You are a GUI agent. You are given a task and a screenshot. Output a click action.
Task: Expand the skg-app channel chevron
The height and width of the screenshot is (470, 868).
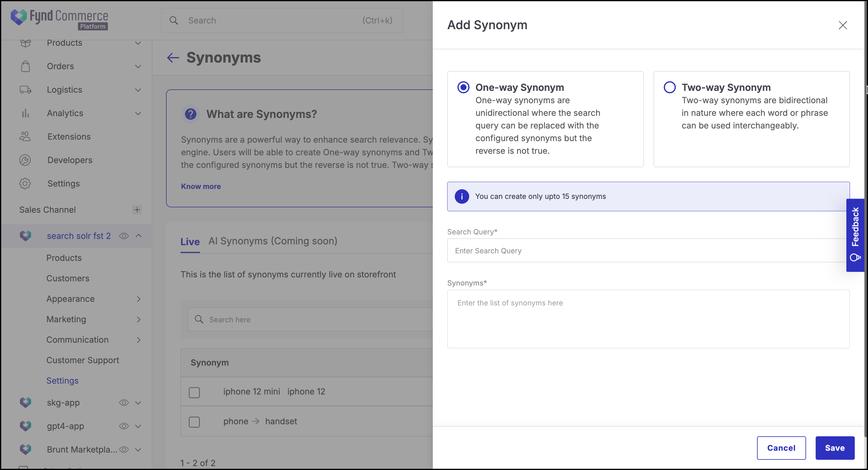coord(138,403)
